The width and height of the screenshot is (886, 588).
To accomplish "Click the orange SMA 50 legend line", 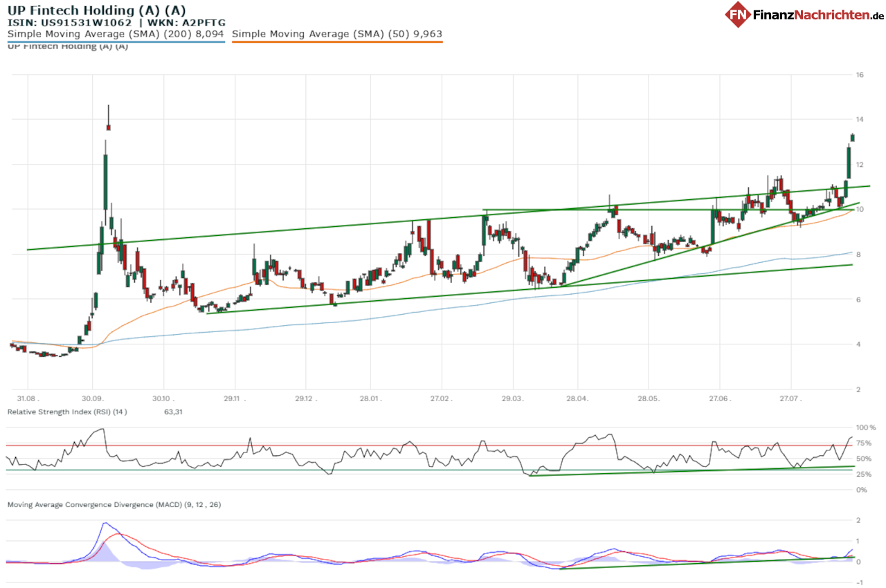I will pyautogui.click(x=337, y=42).
